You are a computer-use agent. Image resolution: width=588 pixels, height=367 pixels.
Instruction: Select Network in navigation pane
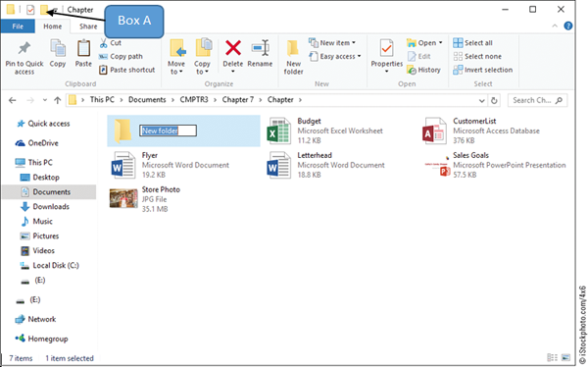(35, 319)
